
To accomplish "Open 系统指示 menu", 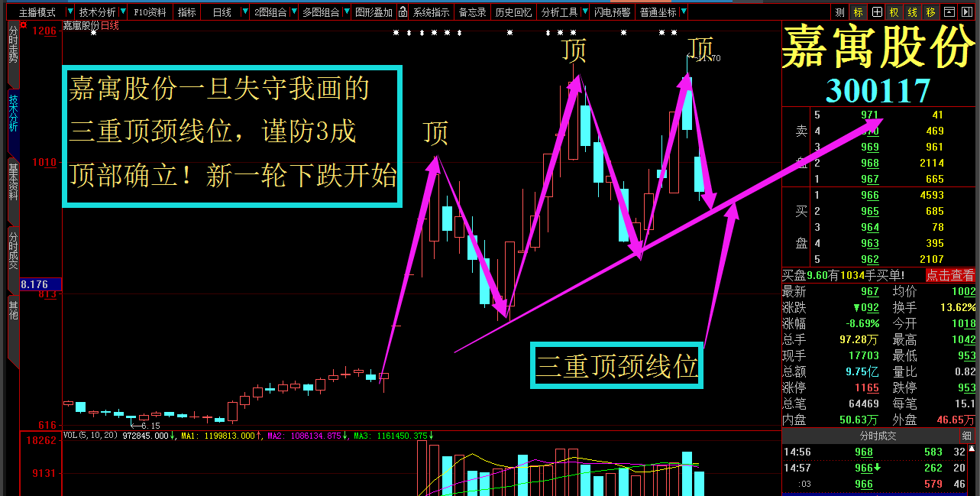I will click(x=431, y=12).
